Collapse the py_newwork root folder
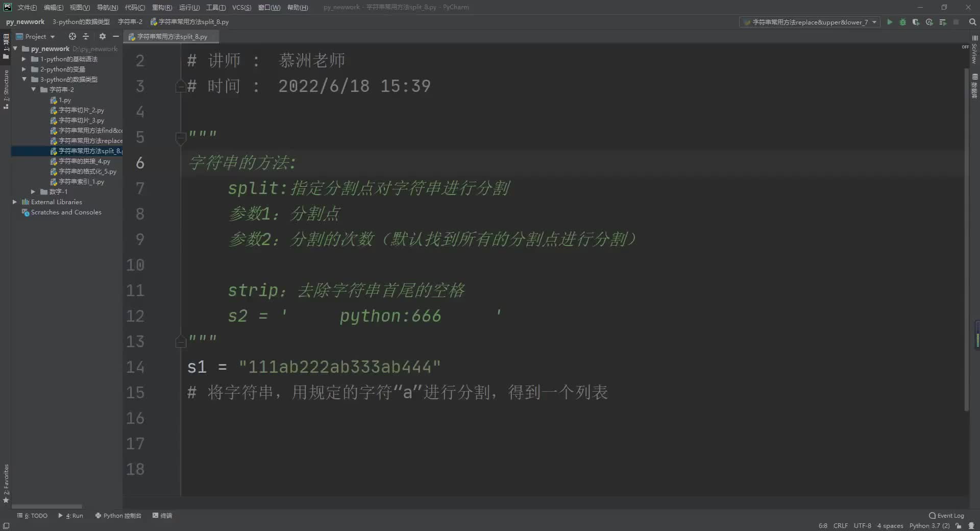 [15, 49]
